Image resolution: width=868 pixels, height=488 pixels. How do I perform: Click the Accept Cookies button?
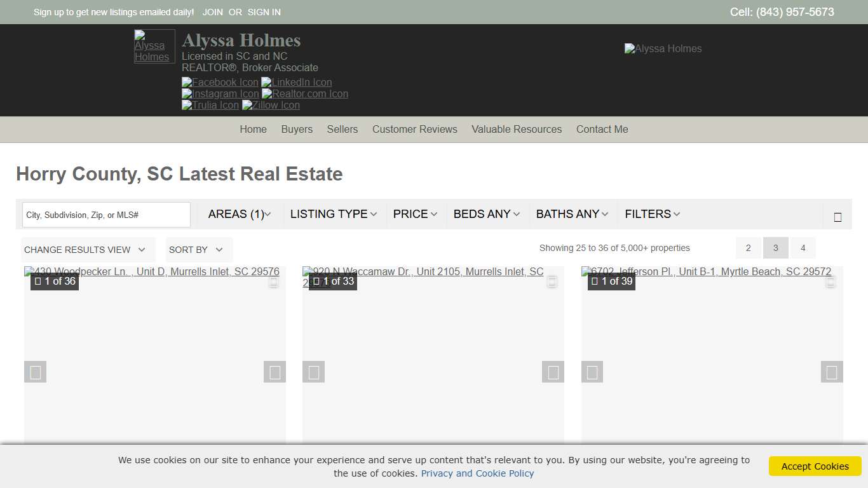coord(815,466)
